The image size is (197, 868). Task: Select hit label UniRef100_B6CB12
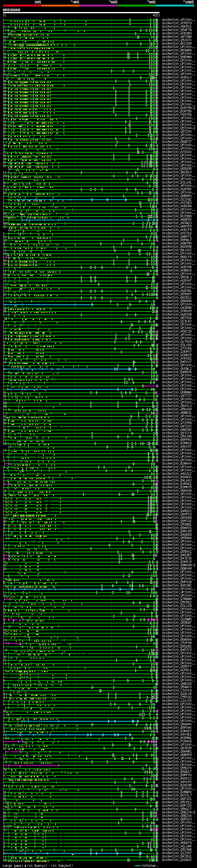click(177, 297)
